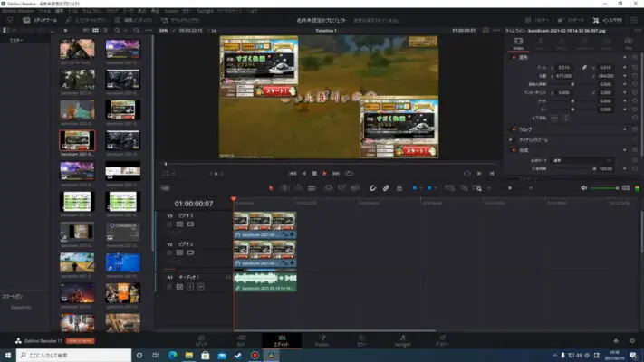This screenshot has width=644, height=362.
Task: Click the stop playback button
Action: 314,174
